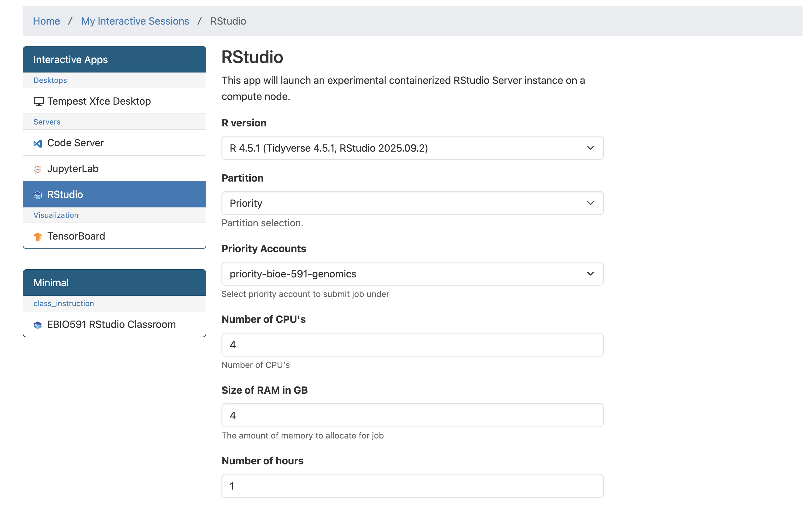Click the Code Server VS Code icon
The width and height of the screenshot is (812, 505).
tap(38, 144)
